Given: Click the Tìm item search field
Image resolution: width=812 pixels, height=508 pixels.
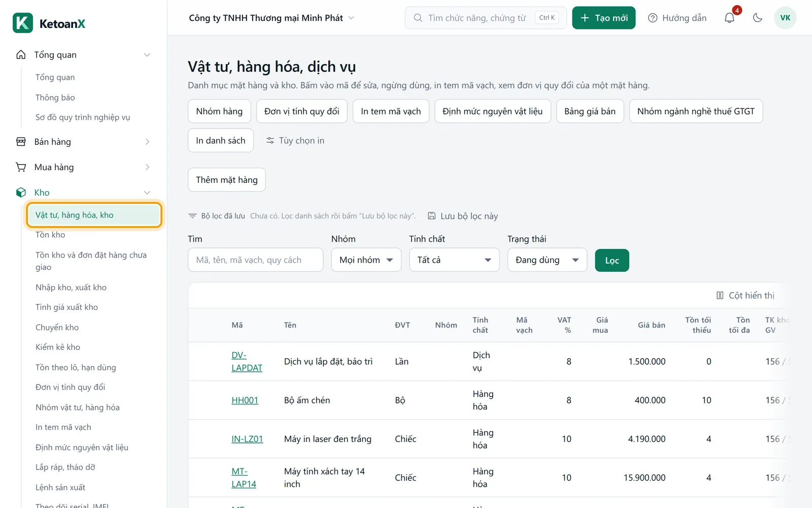Looking at the screenshot, I should [255, 260].
